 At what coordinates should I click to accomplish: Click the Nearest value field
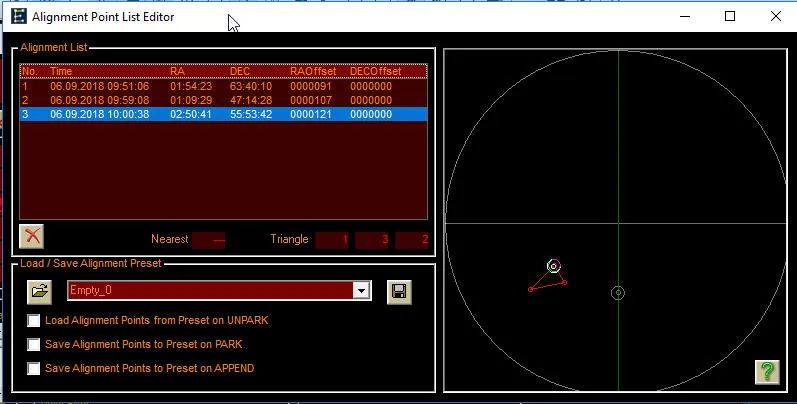[208, 240]
